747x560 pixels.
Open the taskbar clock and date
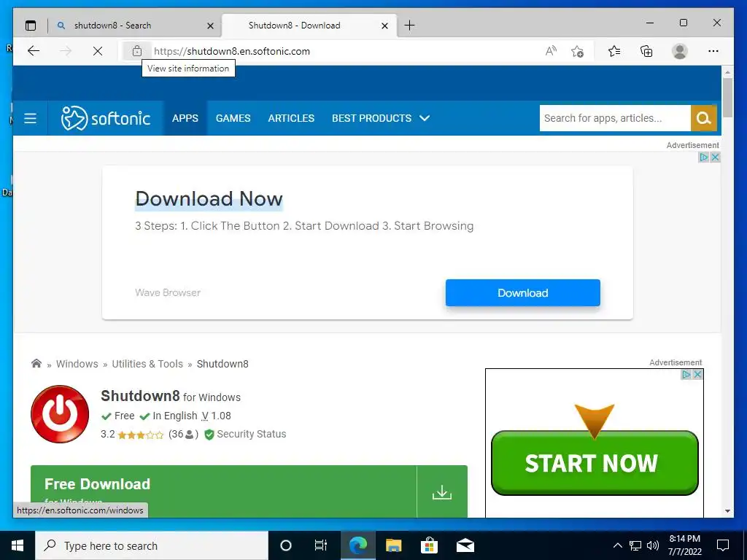(684, 545)
